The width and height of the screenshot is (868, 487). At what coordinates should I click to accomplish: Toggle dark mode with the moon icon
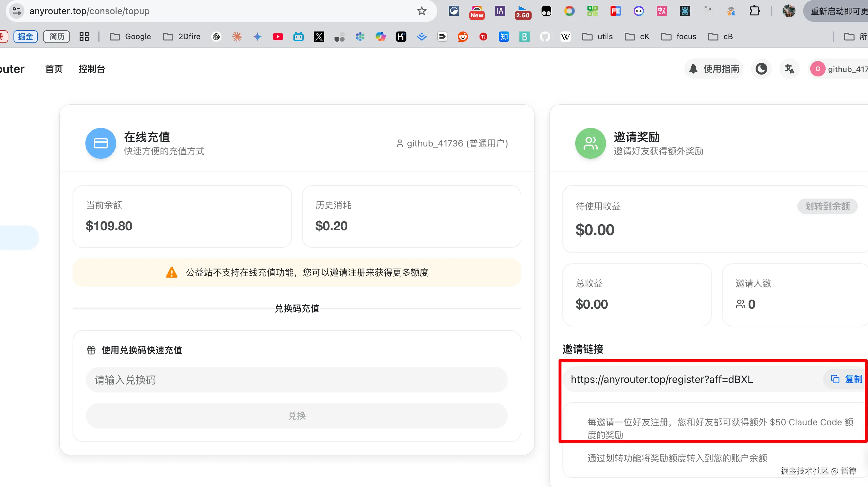pos(761,69)
